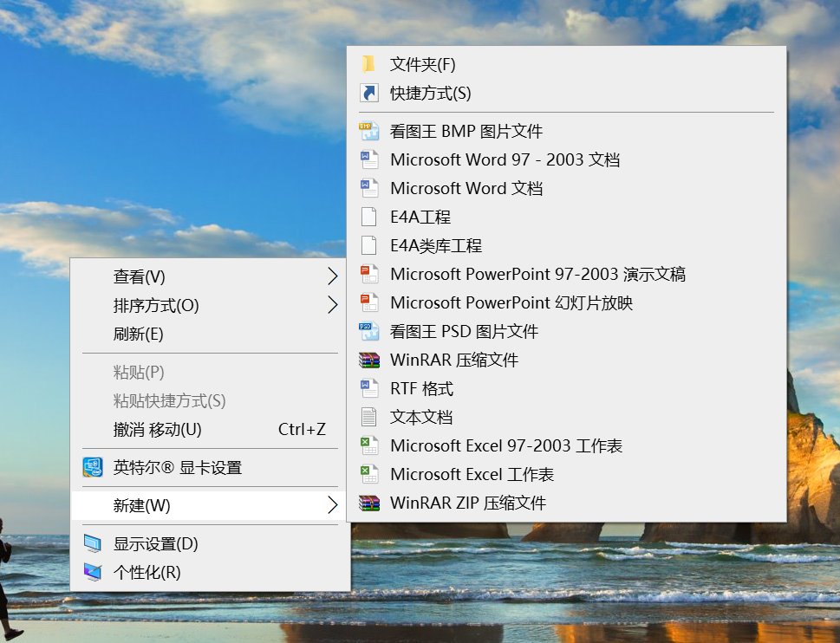Create a new WinRAR ZIP 压缩文件
This screenshot has width=840, height=643.
[x=567, y=503]
